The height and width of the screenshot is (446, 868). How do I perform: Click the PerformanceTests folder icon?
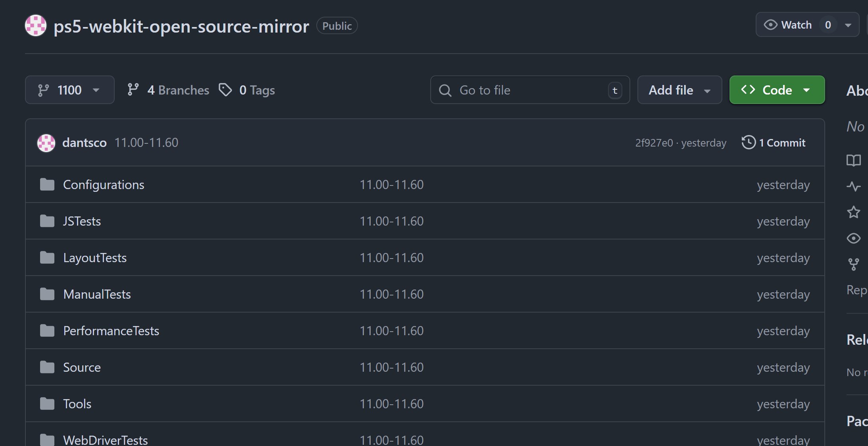click(x=47, y=331)
